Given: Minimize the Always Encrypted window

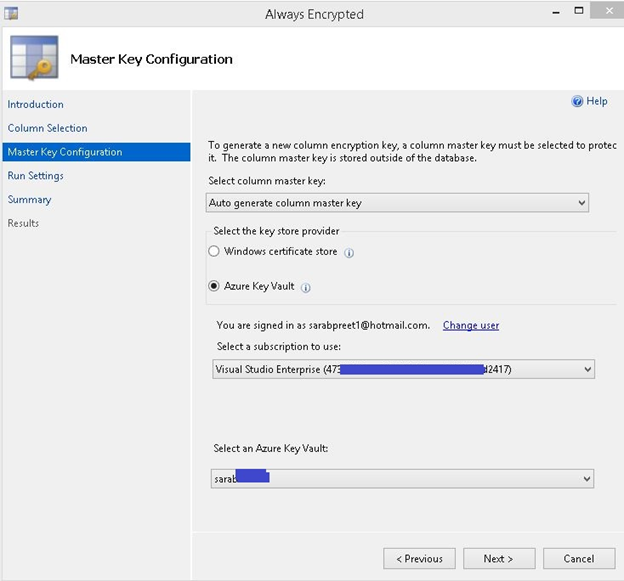Looking at the screenshot, I should click(x=556, y=12).
